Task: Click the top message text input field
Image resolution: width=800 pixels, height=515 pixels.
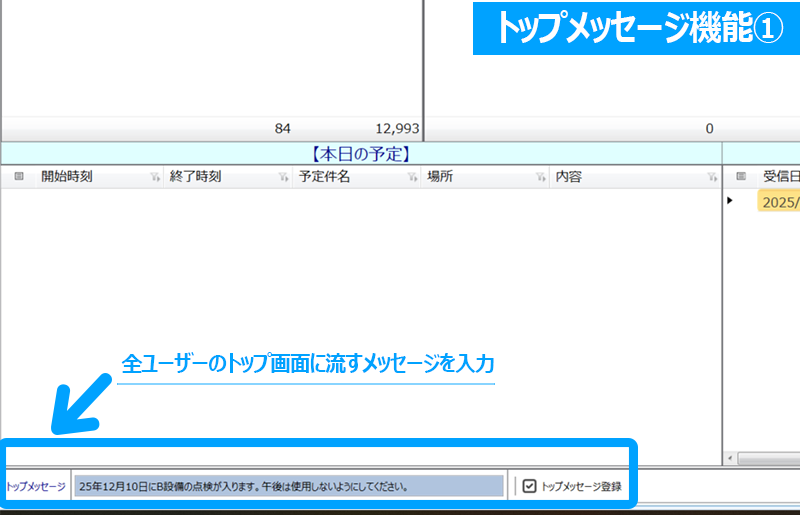Action: pyautogui.click(x=288, y=486)
